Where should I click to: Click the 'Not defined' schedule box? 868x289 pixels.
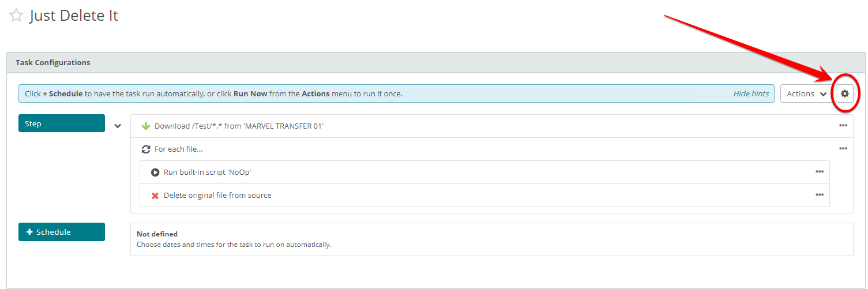pyautogui.click(x=492, y=239)
